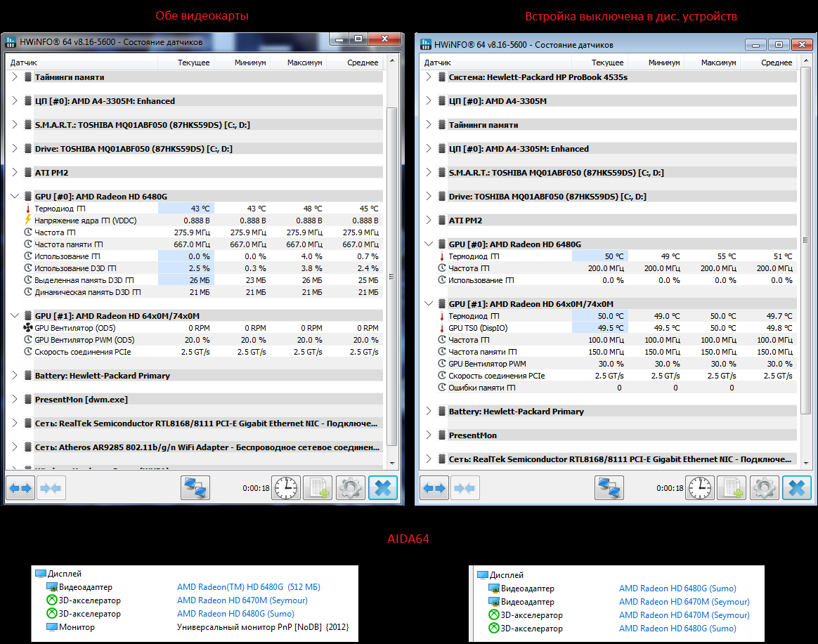The image size is (818, 644).
Task: Click the remote monitoring icon in right window
Action: [609, 488]
